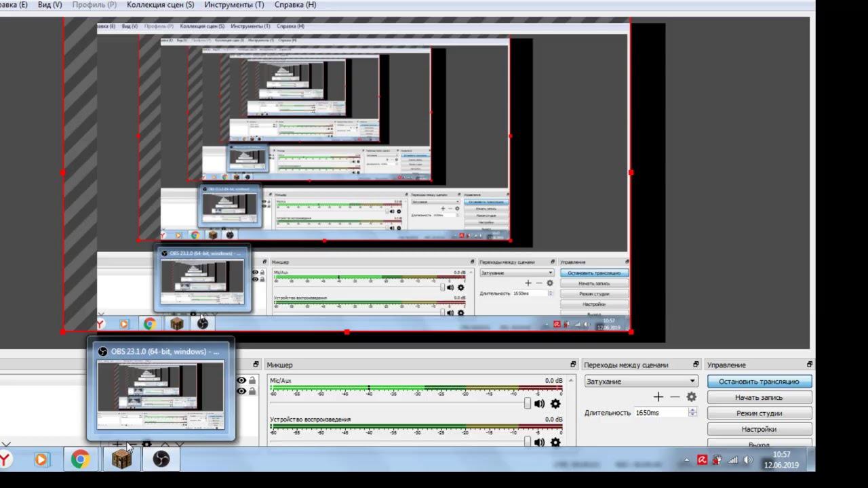The width and height of the screenshot is (868, 488).
Task: Open the Устройство воспроизведения gear settings
Action: [x=555, y=442]
